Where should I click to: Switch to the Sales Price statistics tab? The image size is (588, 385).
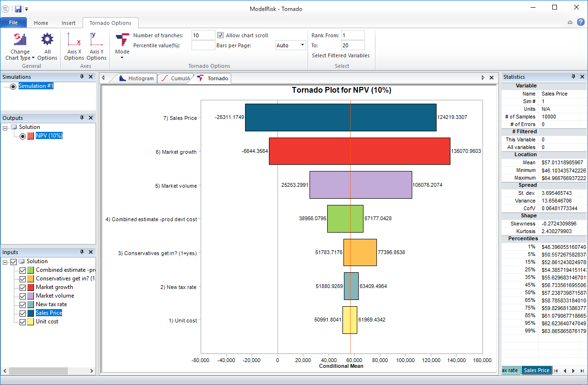[536, 370]
